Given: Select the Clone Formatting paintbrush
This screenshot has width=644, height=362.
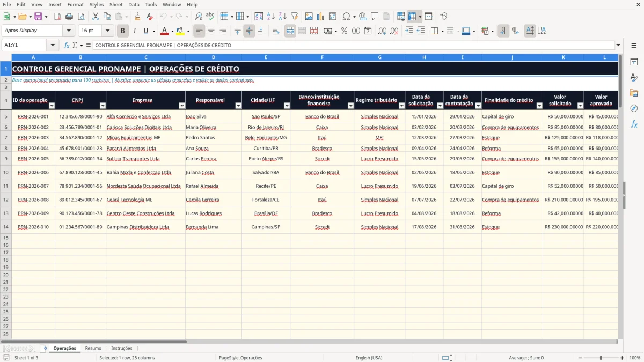Looking at the screenshot, I should point(137,17).
